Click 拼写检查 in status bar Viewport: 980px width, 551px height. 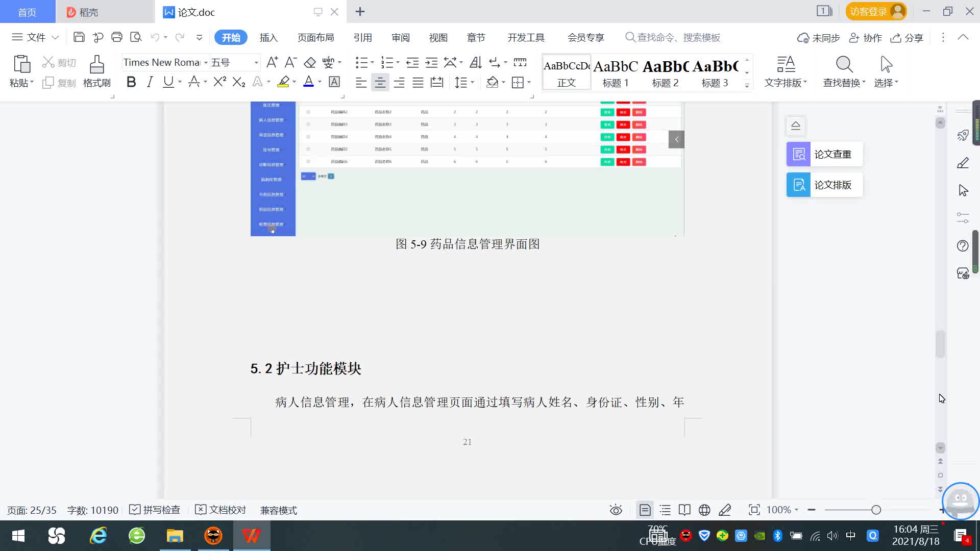(155, 510)
